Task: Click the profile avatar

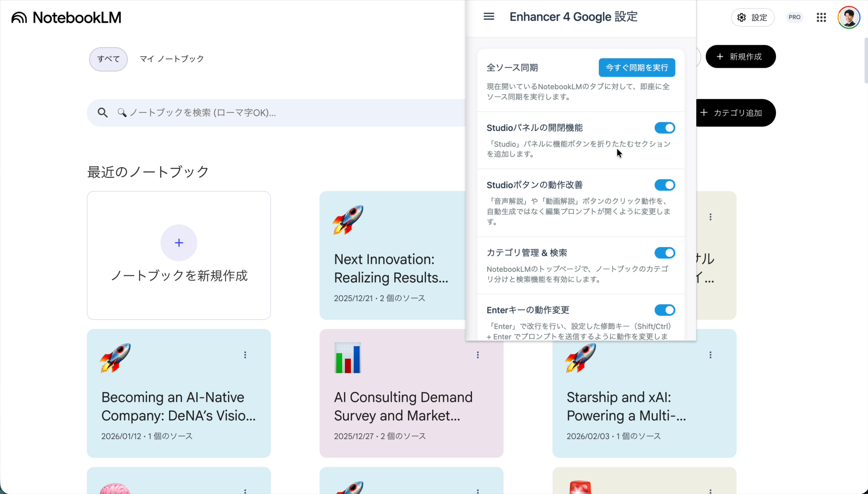Action: coord(849,17)
